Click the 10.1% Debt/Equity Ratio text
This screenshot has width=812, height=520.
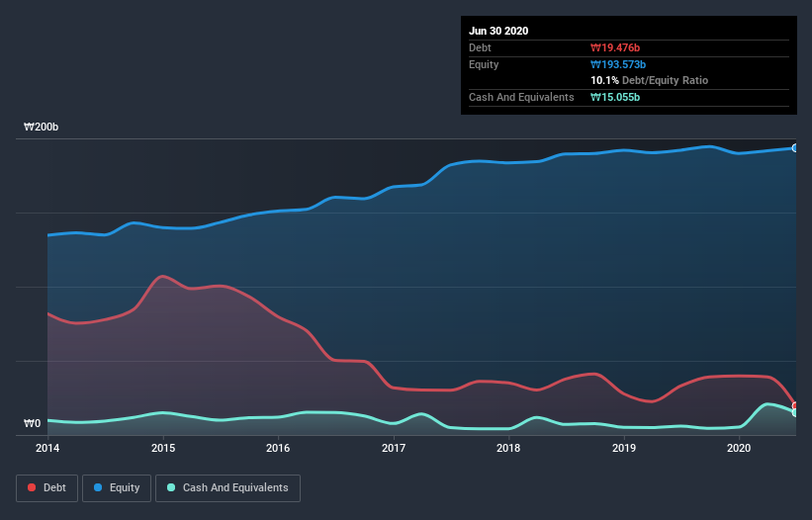650,81
